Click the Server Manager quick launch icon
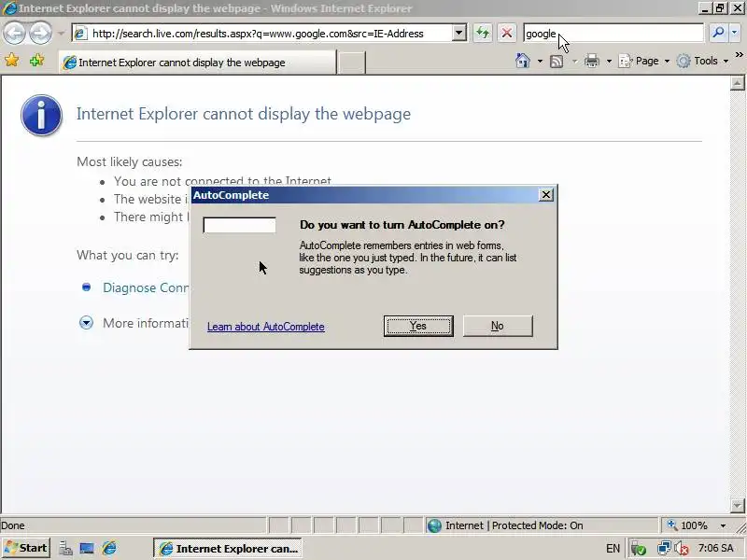Screen dimensions: 747x560 [65, 549]
